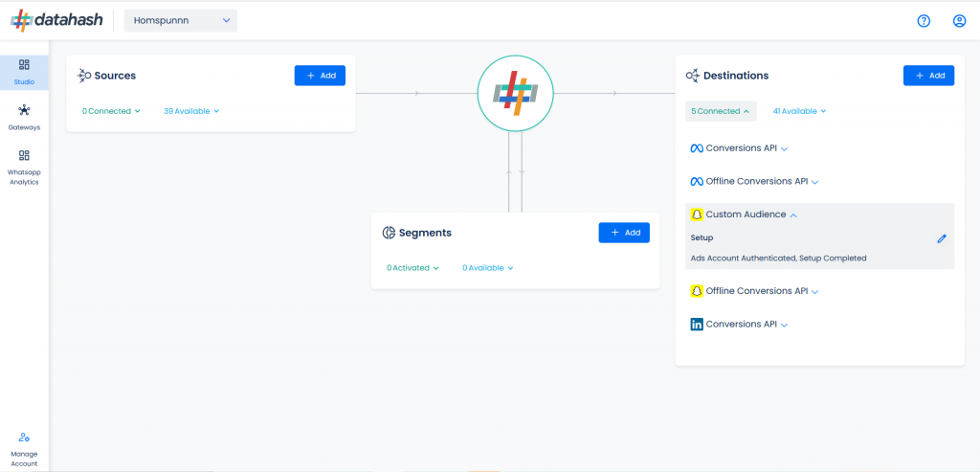Add a new segment

[624, 233]
